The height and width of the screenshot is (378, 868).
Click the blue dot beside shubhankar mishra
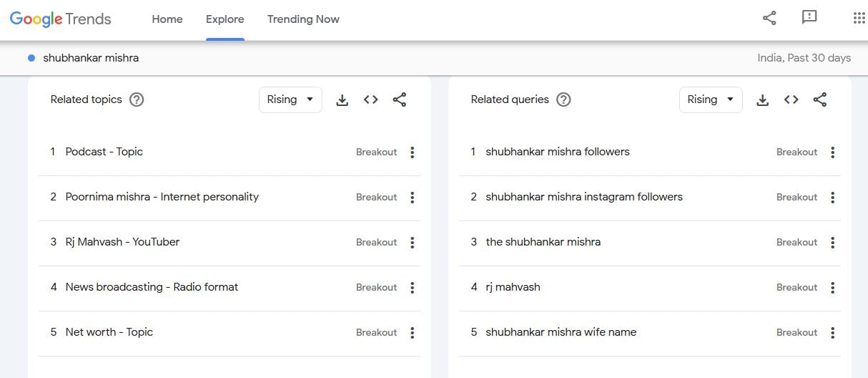click(31, 58)
